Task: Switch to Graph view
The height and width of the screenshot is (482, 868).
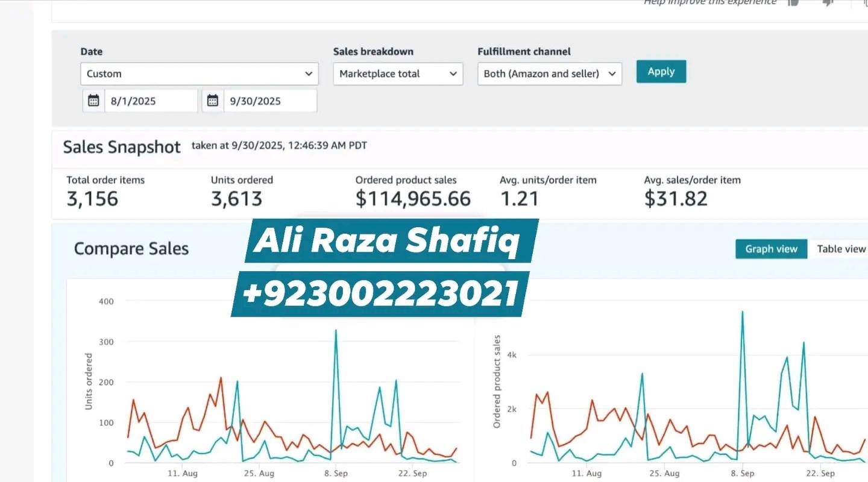Action: [771, 249]
